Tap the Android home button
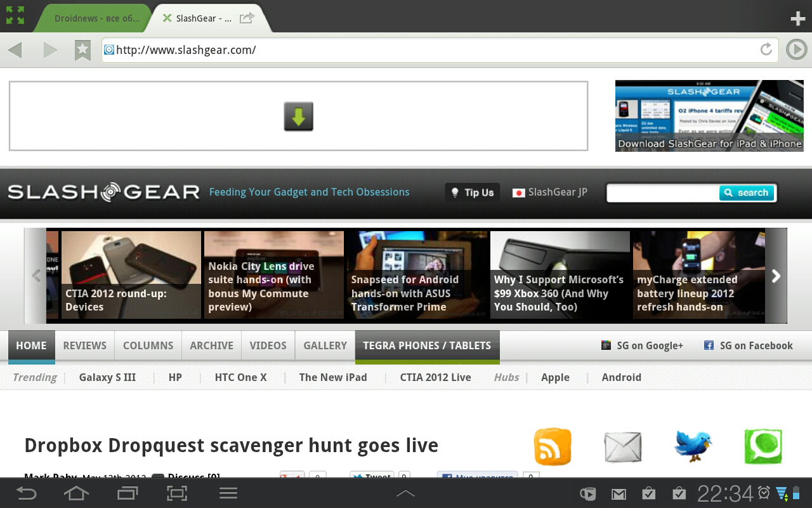The width and height of the screenshot is (812, 508). point(76,493)
